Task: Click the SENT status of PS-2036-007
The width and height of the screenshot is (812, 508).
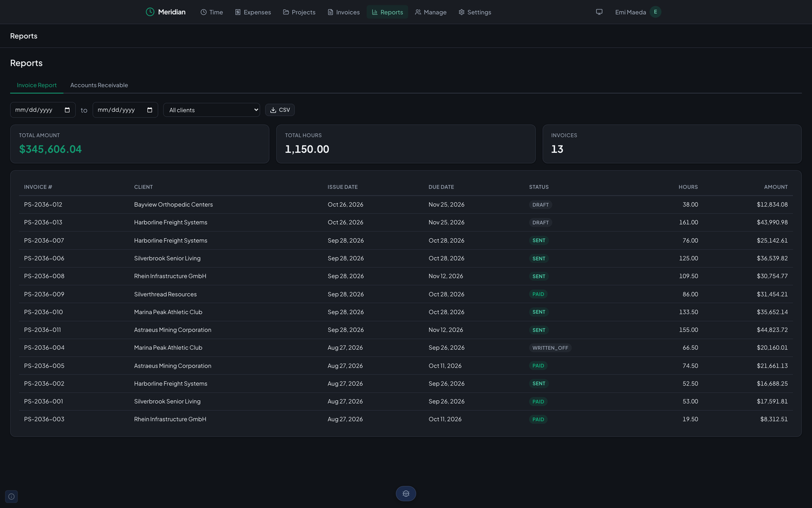Action: [539, 240]
